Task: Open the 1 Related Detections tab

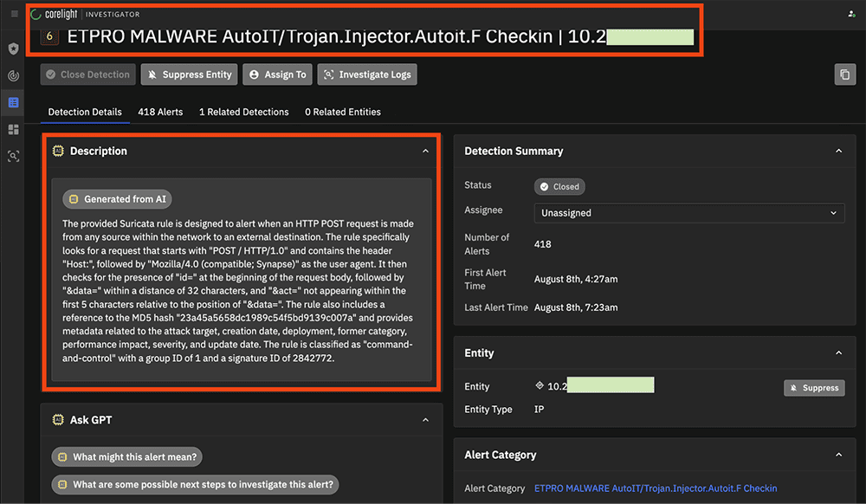Action: pos(243,112)
